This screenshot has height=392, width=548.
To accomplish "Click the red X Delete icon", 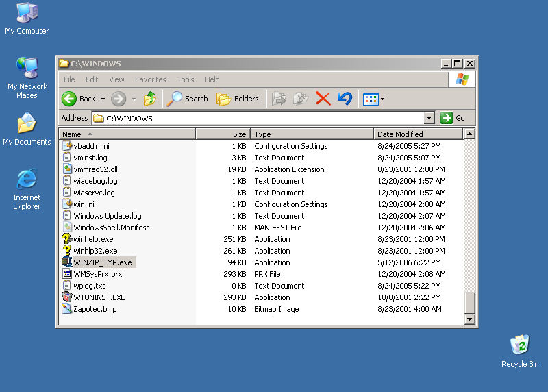I will (323, 99).
